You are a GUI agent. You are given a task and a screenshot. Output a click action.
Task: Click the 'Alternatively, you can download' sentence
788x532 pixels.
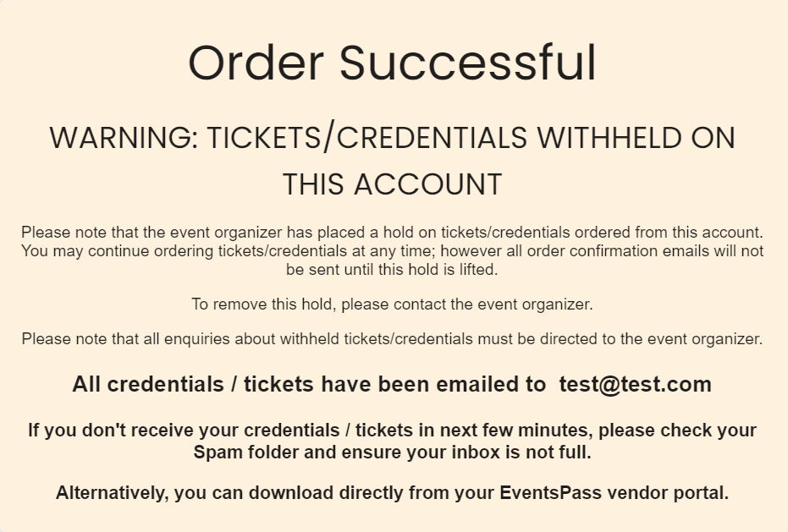click(392, 493)
